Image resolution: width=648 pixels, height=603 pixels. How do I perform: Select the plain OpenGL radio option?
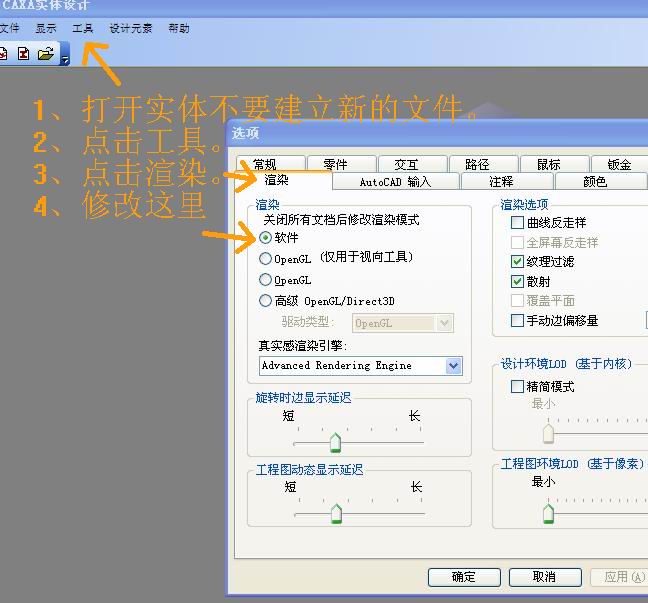(x=265, y=280)
